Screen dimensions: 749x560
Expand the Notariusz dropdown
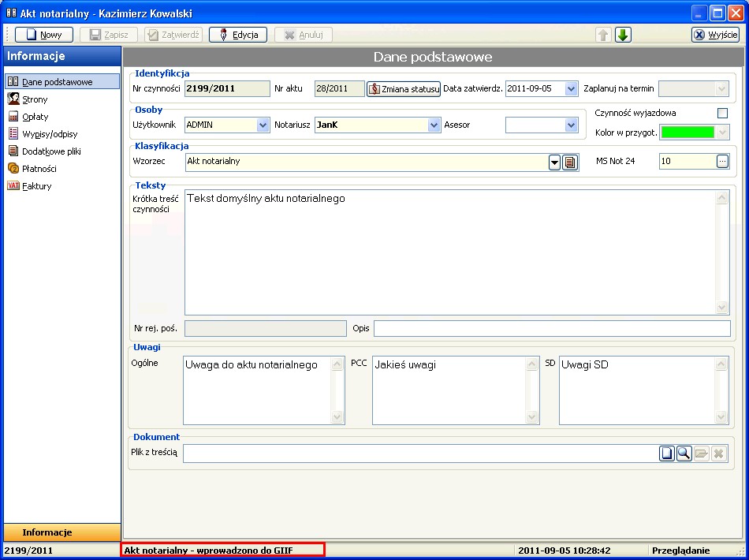pyautogui.click(x=434, y=125)
